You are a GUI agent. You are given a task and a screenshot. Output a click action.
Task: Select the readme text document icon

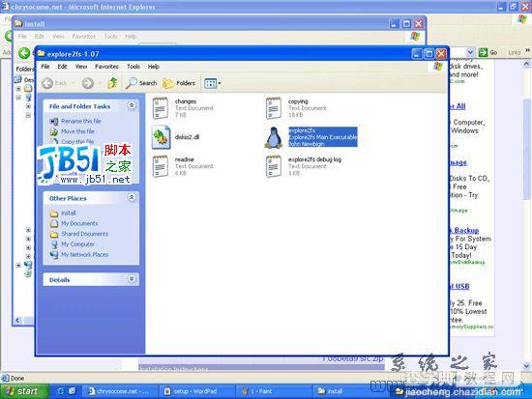click(x=161, y=166)
